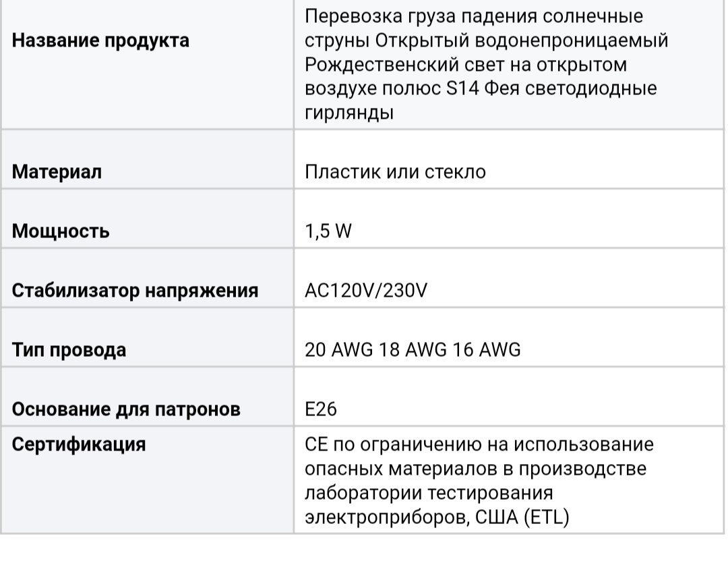Click the 'Тип провода' label cell

coord(69,350)
